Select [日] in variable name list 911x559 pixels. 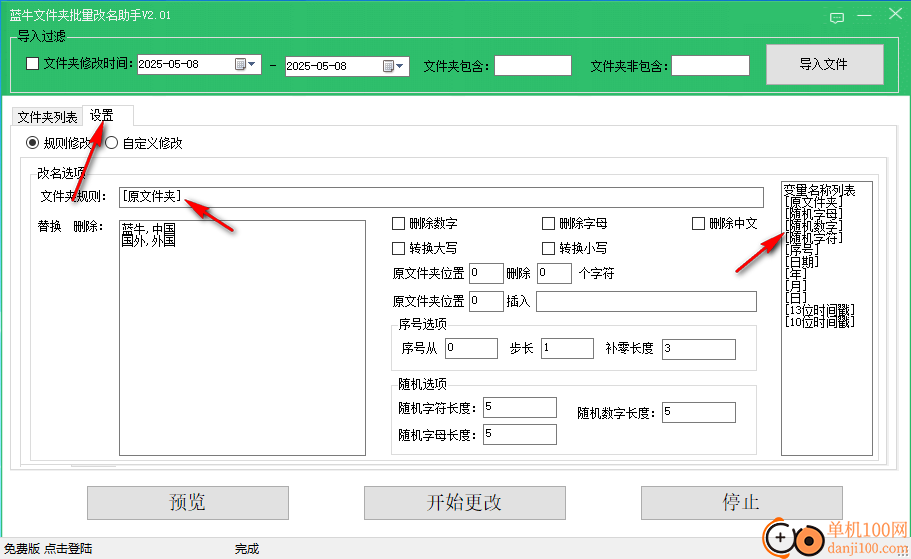[796, 298]
